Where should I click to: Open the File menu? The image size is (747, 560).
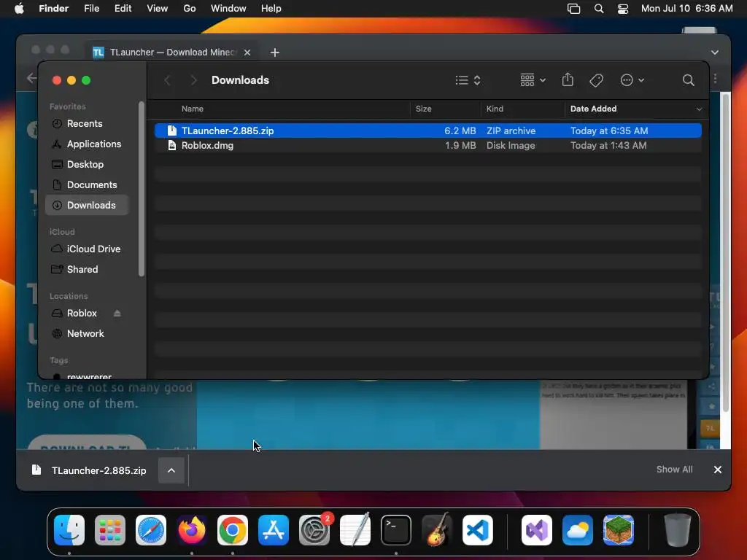91,9
